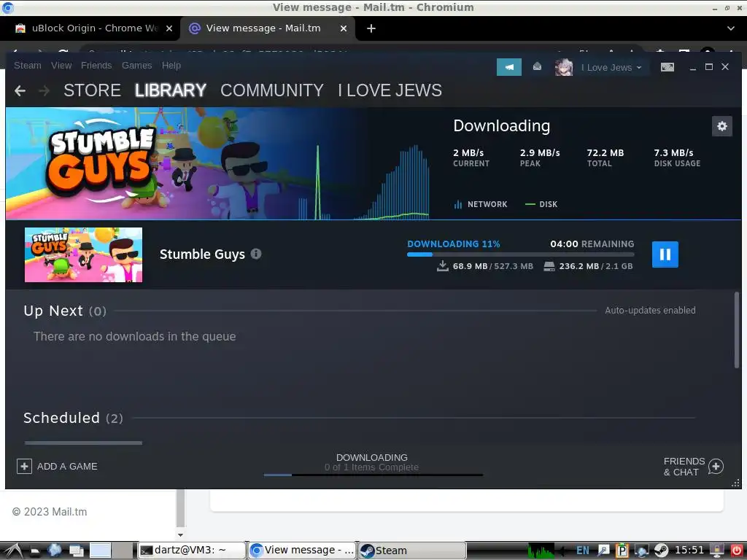Click the bottom download progress bar
The height and width of the screenshot is (560, 747).
(373, 475)
